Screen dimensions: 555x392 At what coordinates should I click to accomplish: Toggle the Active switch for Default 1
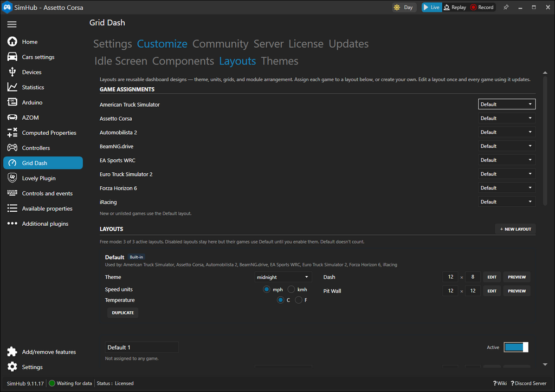516,347
